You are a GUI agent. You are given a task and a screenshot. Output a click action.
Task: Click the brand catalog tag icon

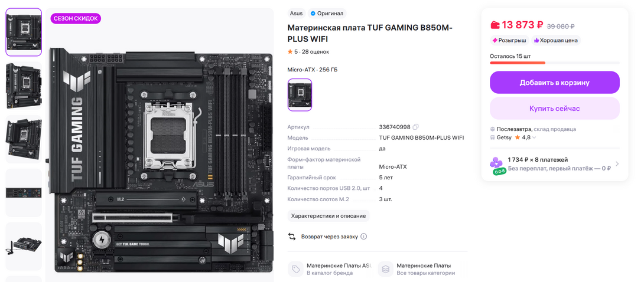tap(296, 269)
